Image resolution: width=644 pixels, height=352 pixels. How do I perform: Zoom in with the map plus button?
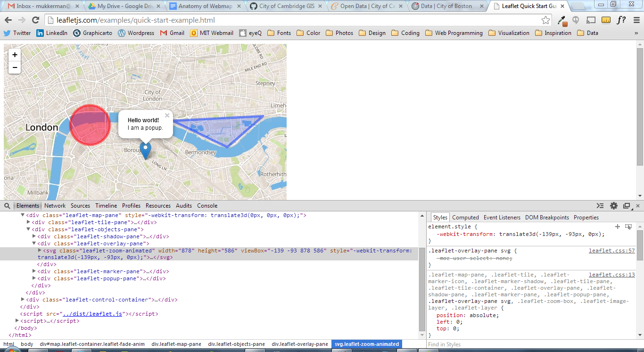15,55
